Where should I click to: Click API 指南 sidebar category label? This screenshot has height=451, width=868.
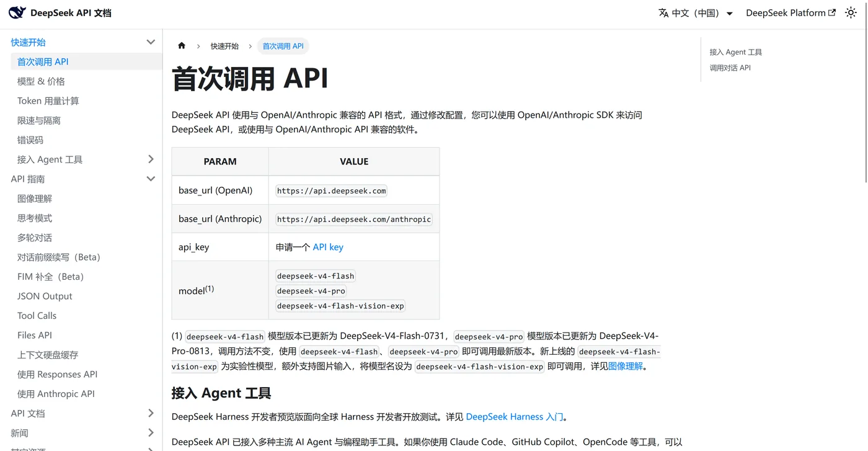[x=28, y=179]
